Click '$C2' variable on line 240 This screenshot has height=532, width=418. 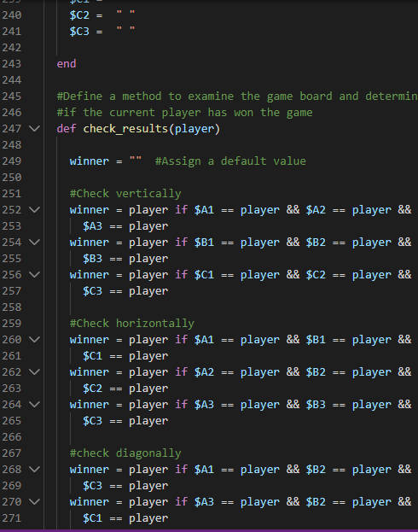(x=79, y=15)
